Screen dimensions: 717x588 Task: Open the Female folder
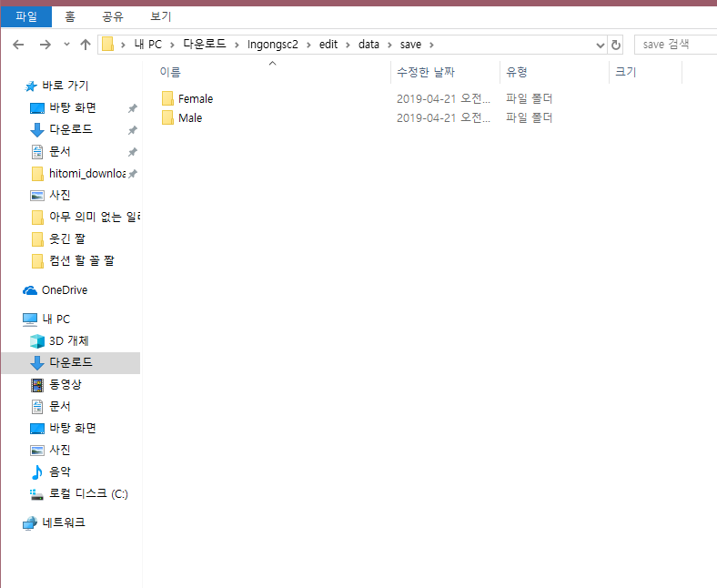(x=195, y=98)
